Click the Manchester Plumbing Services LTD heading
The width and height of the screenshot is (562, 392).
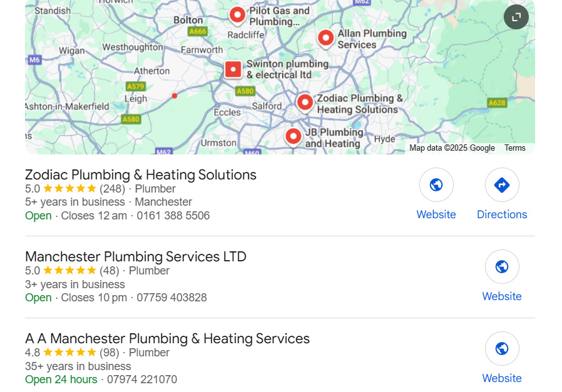pyautogui.click(x=135, y=257)
